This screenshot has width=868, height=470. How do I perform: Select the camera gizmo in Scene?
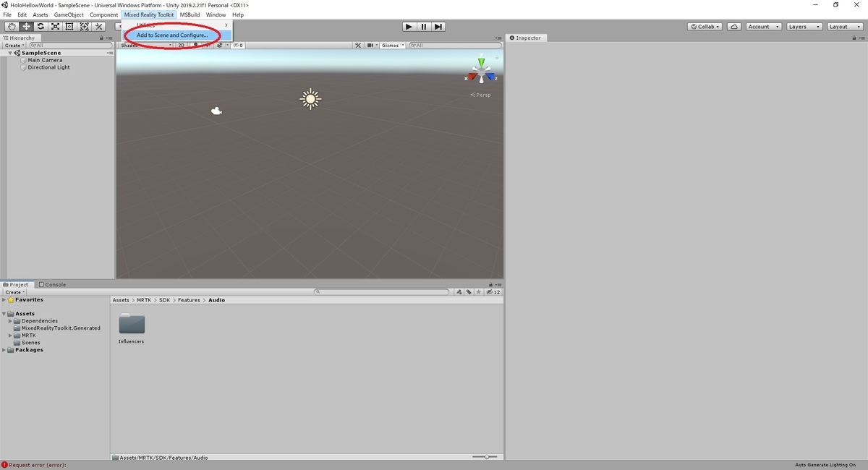coord(216,111)
